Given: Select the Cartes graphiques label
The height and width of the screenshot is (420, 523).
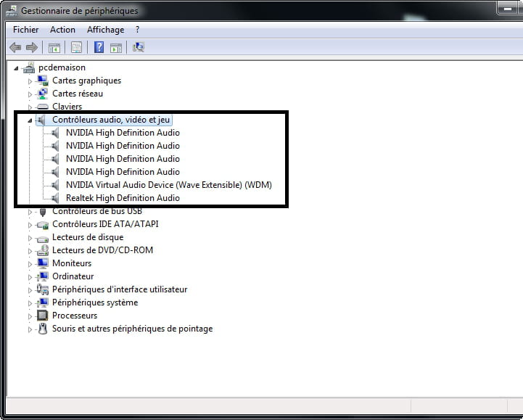Looking at the screenshot, I should (87, 81).
